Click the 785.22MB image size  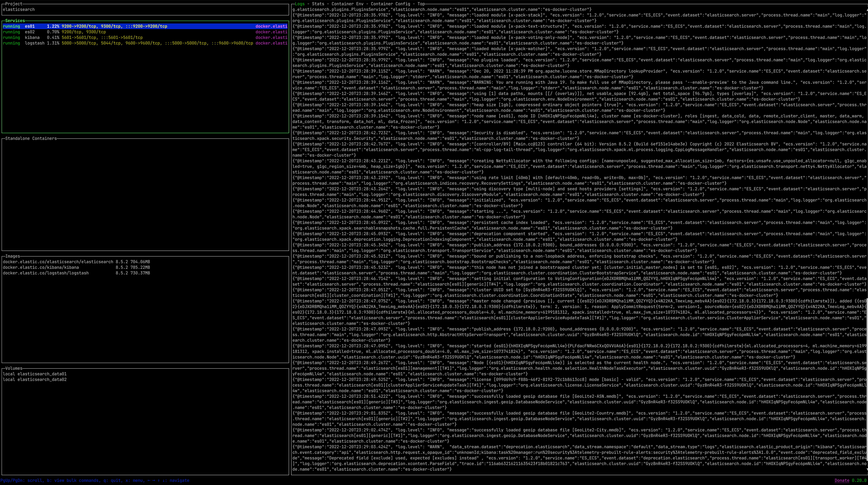[140, 267]
